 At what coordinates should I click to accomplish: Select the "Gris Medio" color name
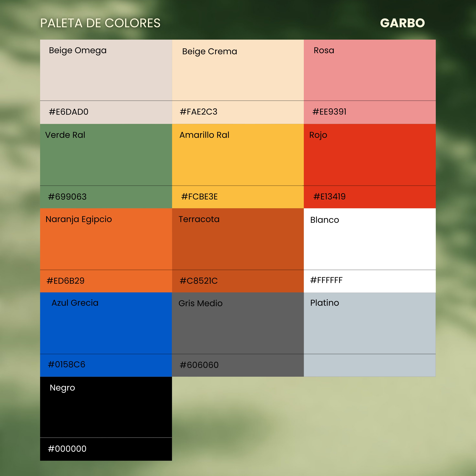pyautogui.click(x=200, y=303)
